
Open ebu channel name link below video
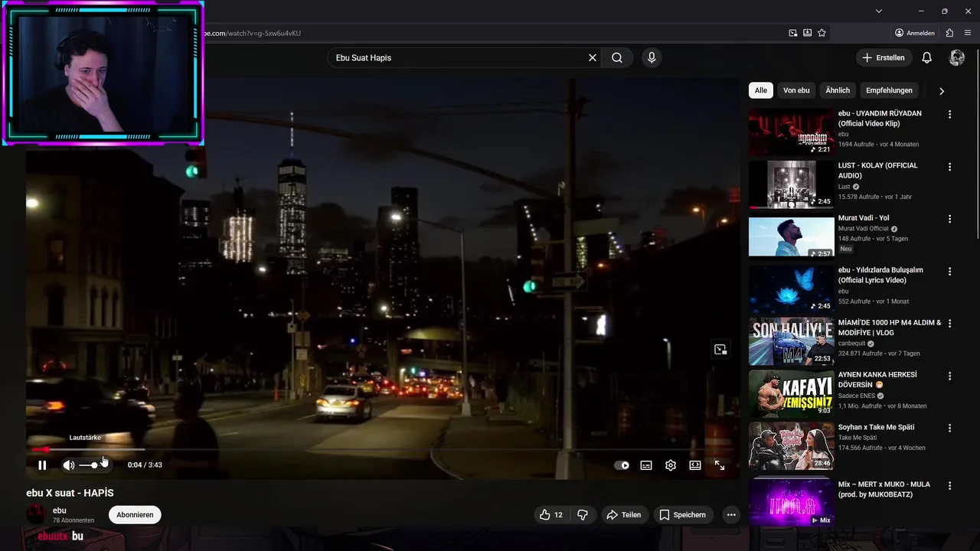[59, 510]
